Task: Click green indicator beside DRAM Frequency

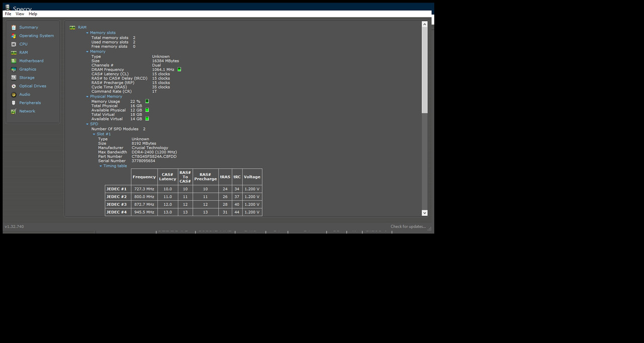Action: (x=179, y=70)
